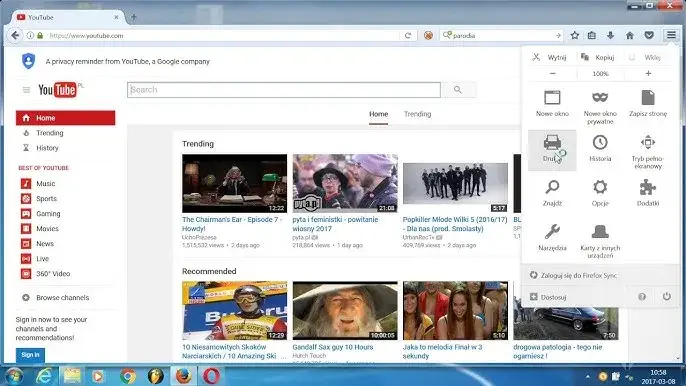
Task: Click the YouTube Search input field
Action: 284,90
